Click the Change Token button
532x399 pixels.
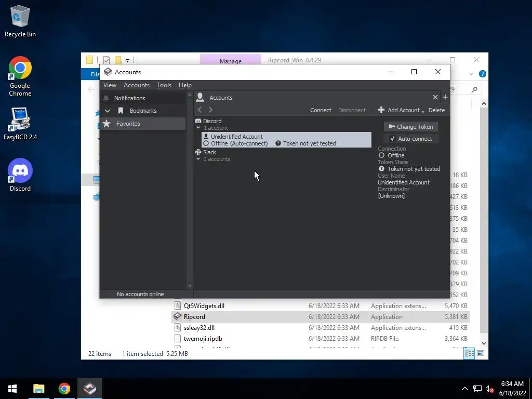click(x=410, y=127)
